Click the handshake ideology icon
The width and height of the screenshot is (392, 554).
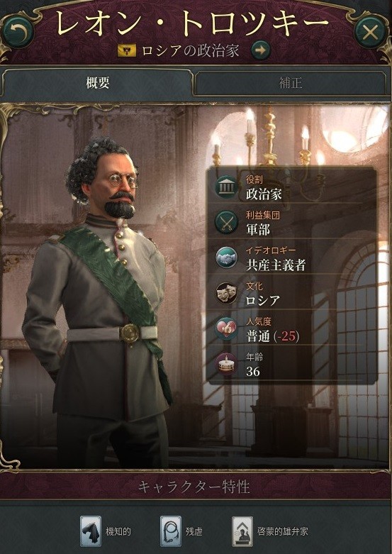(226, 258)
